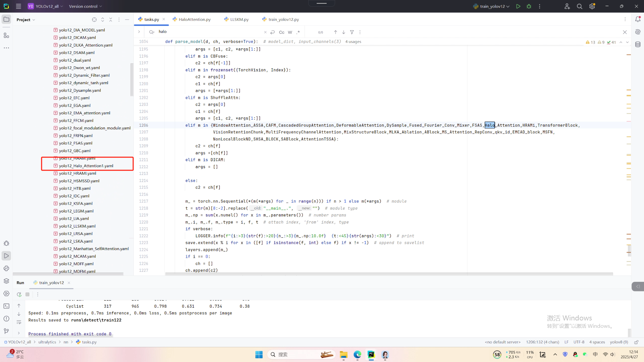Open the Notifications bell icon

click(638, 19)
